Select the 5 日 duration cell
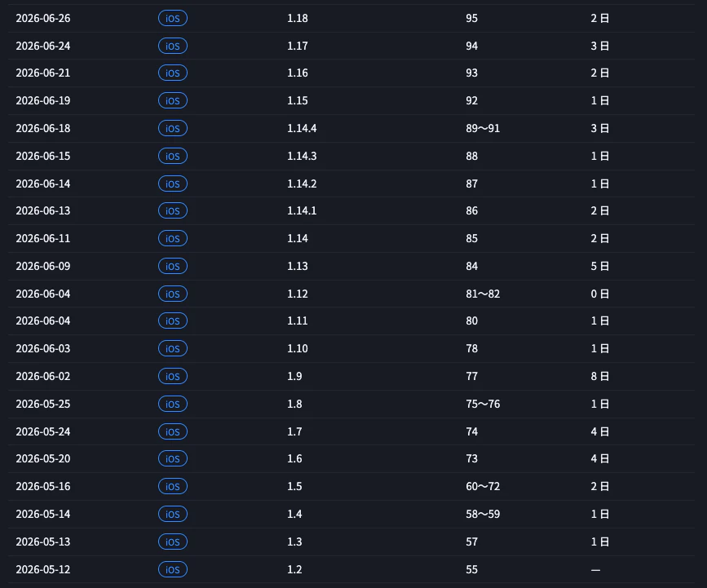 click(x=599, y=267)
